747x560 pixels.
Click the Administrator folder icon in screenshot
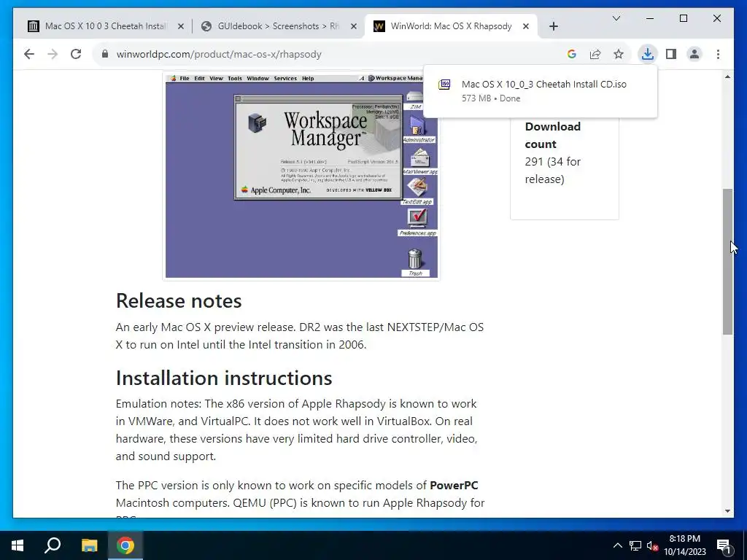pos(419,129)
